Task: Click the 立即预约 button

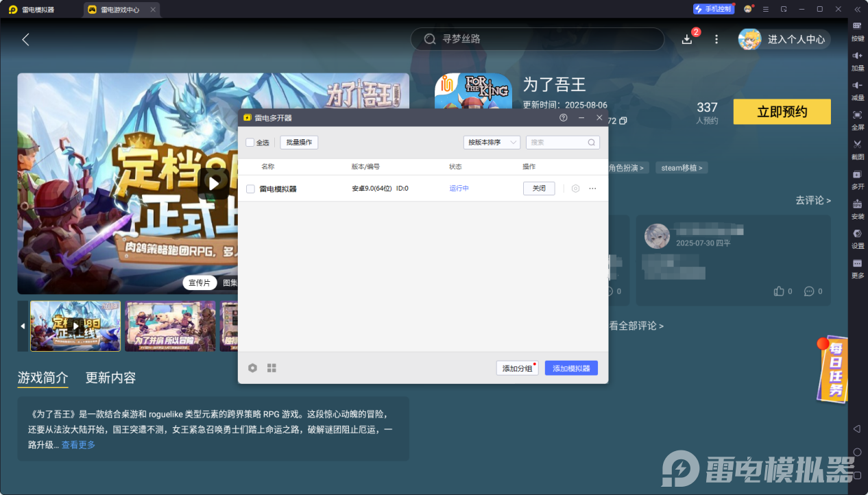Action: (x=782, y=112)
